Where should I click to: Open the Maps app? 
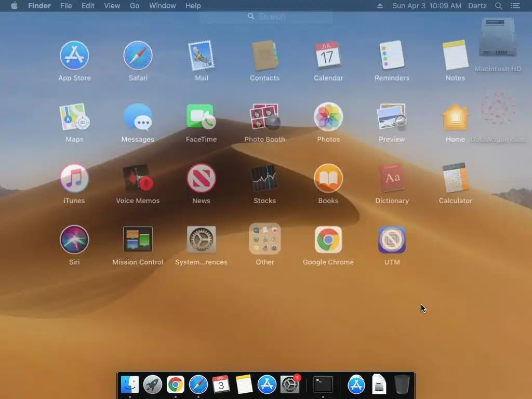[74, 117]
